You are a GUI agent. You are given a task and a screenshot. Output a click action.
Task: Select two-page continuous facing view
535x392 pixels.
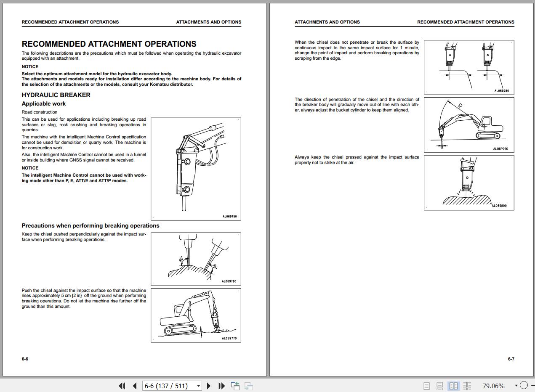coord(467,386)
